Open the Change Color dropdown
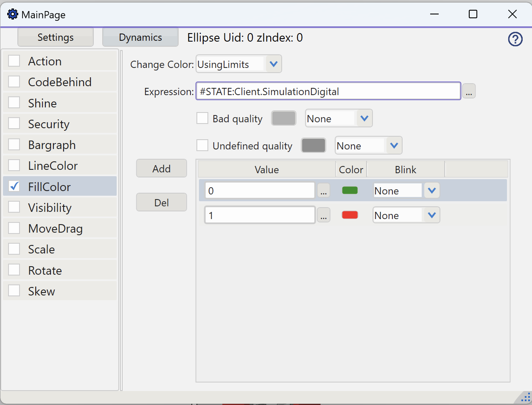The width and height of the screenshot is (532, 405). click(273, 64)
